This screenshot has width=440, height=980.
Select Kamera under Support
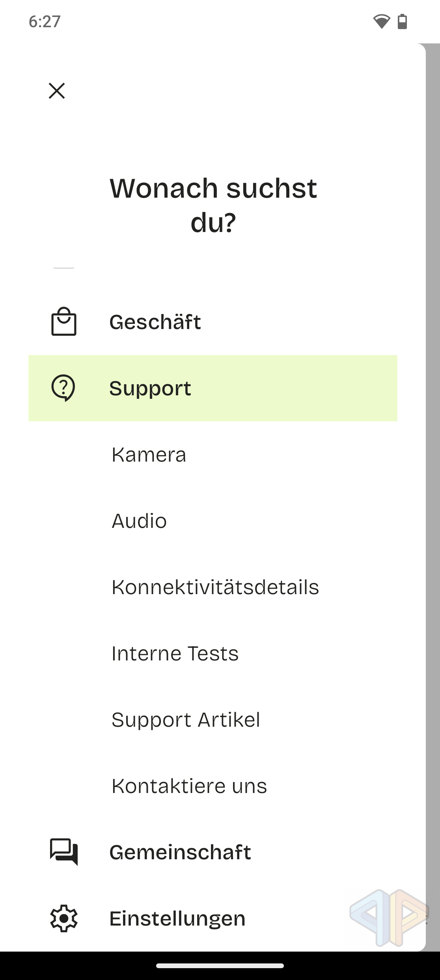149,454
